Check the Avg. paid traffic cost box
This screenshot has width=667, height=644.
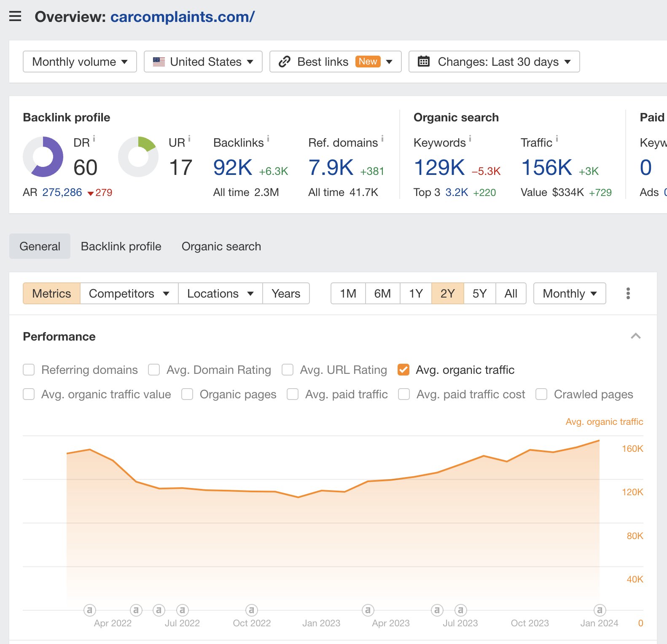coord(404,394)
